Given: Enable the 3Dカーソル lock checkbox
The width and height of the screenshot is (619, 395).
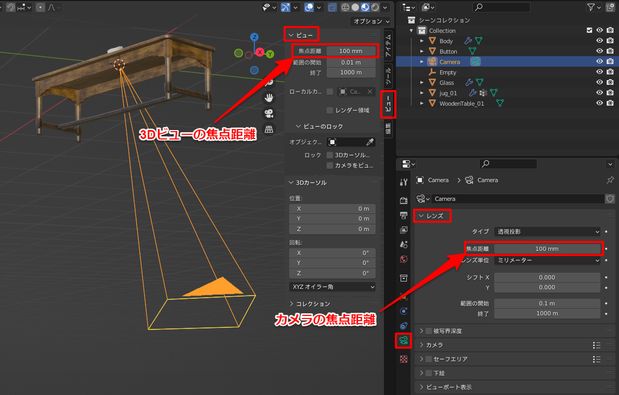Looking at the screenshot, I should [330, 155].
